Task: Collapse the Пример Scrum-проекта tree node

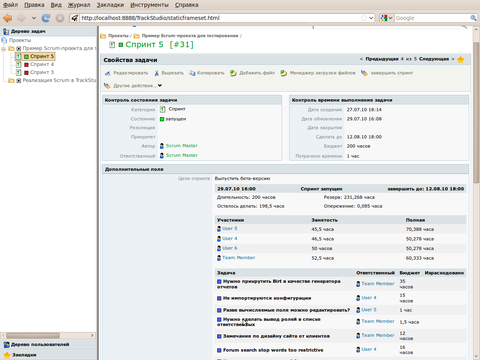Action: pyautogui.click(x=3, y=49)
